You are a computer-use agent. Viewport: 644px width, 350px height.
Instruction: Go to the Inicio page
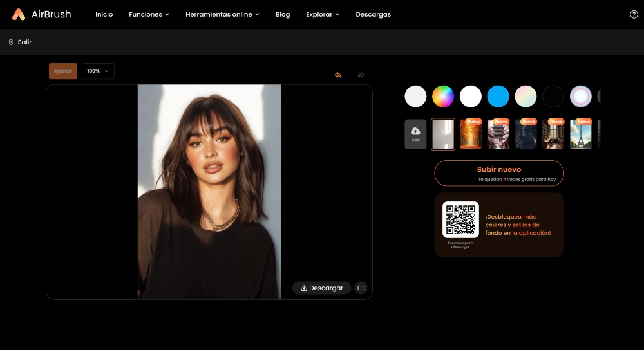coord(104,14)
